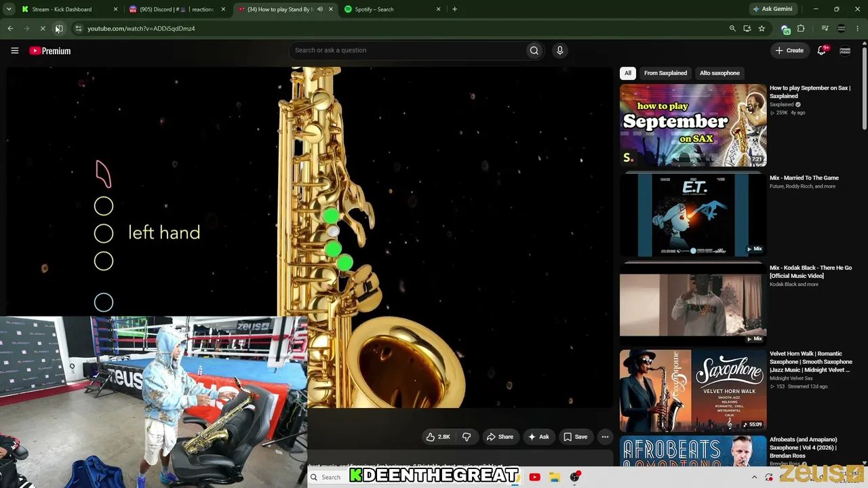View site information for youtube.com

tap(79, 28)
